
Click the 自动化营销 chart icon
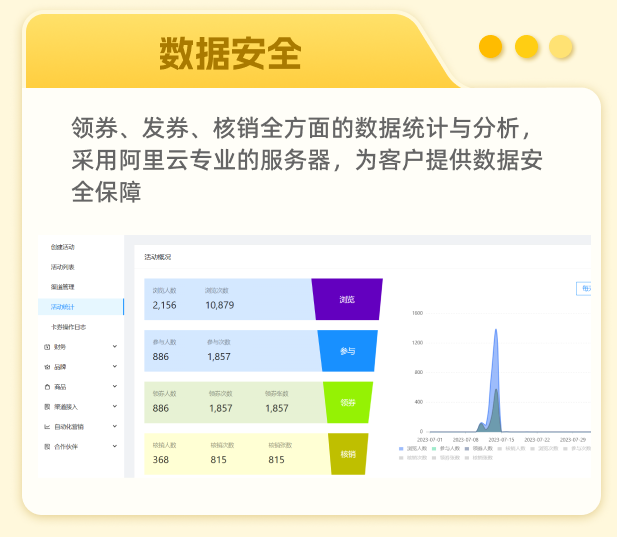[x=47, y=426]
